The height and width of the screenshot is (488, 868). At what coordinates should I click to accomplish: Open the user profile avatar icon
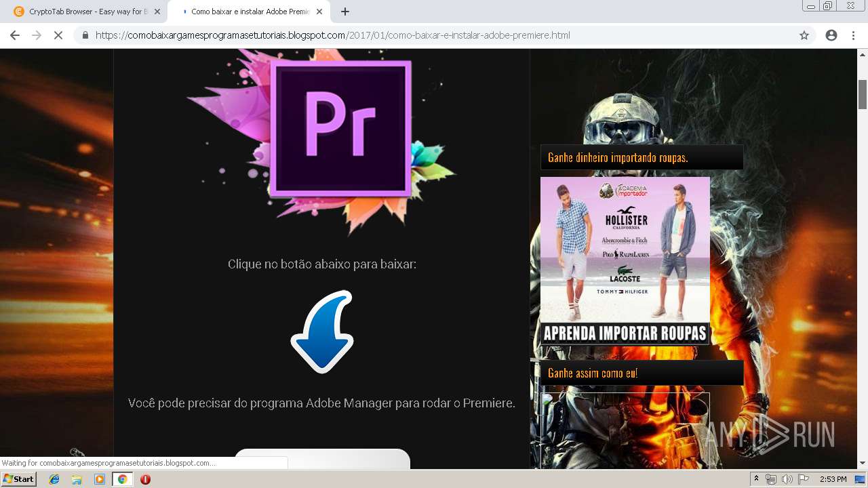tap(831, 35)
